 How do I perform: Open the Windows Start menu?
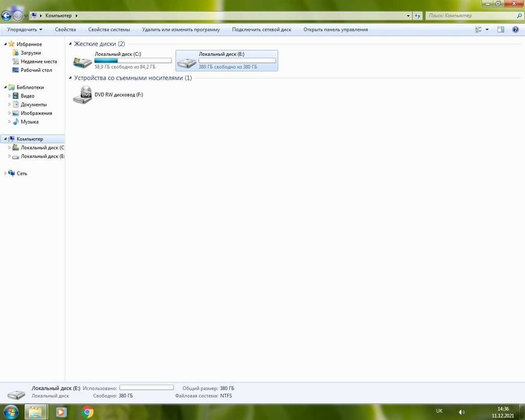(x=10, y=412)
